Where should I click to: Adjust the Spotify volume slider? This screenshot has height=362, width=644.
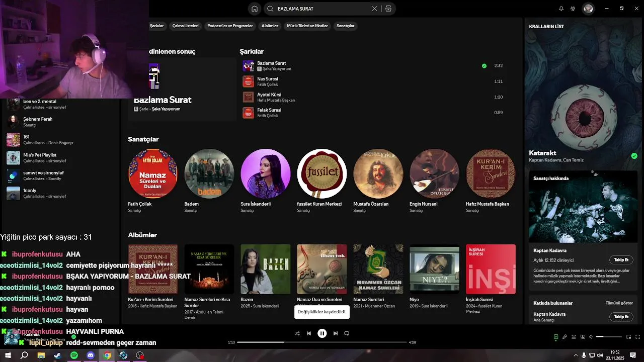pos(609,337)
